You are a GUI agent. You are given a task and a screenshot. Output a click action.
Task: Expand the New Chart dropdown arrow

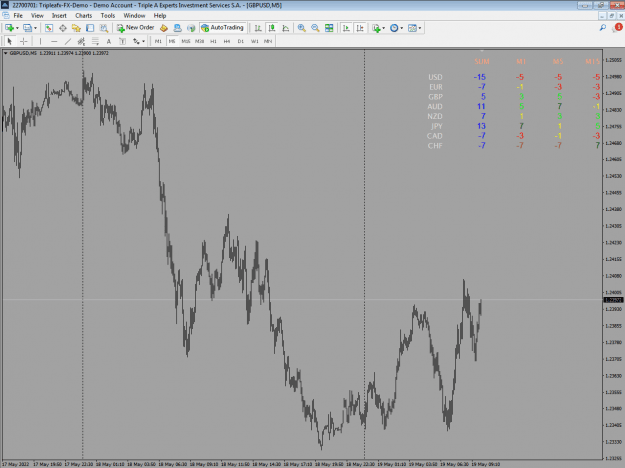(x=17, y=28)
